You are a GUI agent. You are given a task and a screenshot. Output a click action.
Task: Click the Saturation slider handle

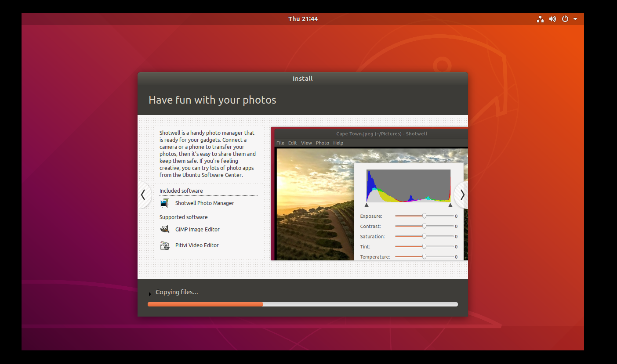424,236
